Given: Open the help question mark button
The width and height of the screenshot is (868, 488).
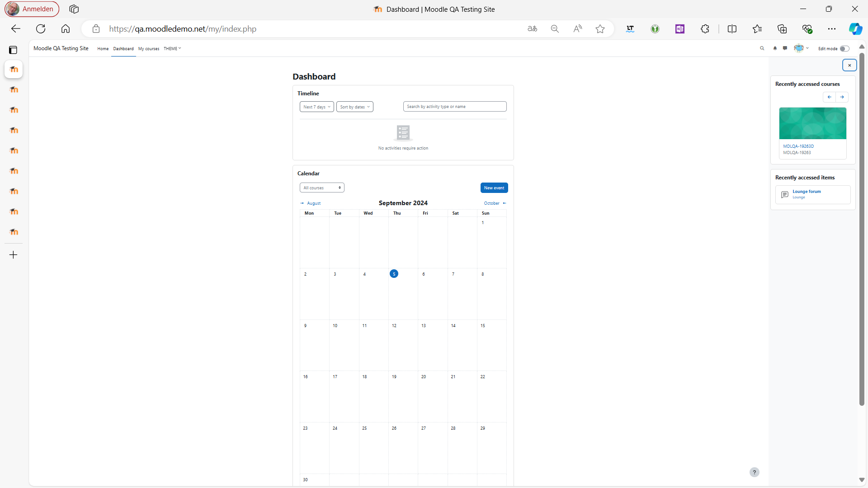Looking at the screenshot, I should click(755, 472).
